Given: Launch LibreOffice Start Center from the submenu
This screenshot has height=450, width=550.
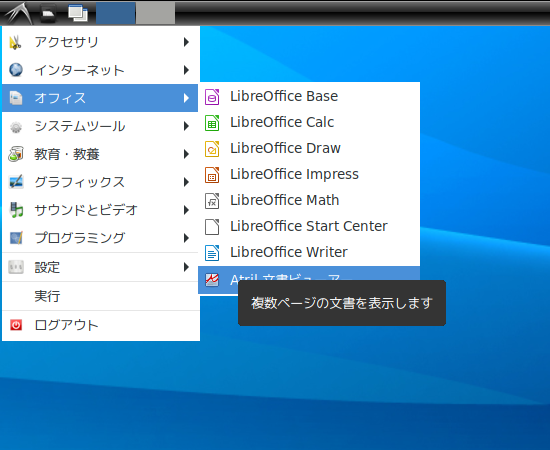Looking at the screenshot, I should pos(309,227).
